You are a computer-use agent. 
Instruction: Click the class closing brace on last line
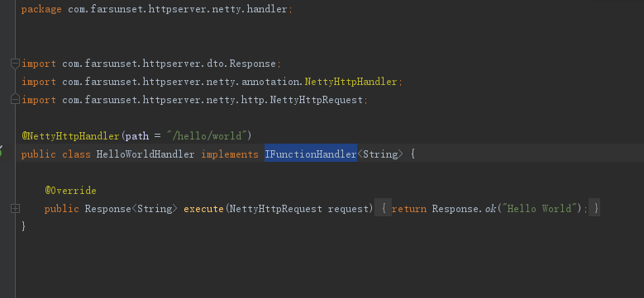tap(24, 226)
